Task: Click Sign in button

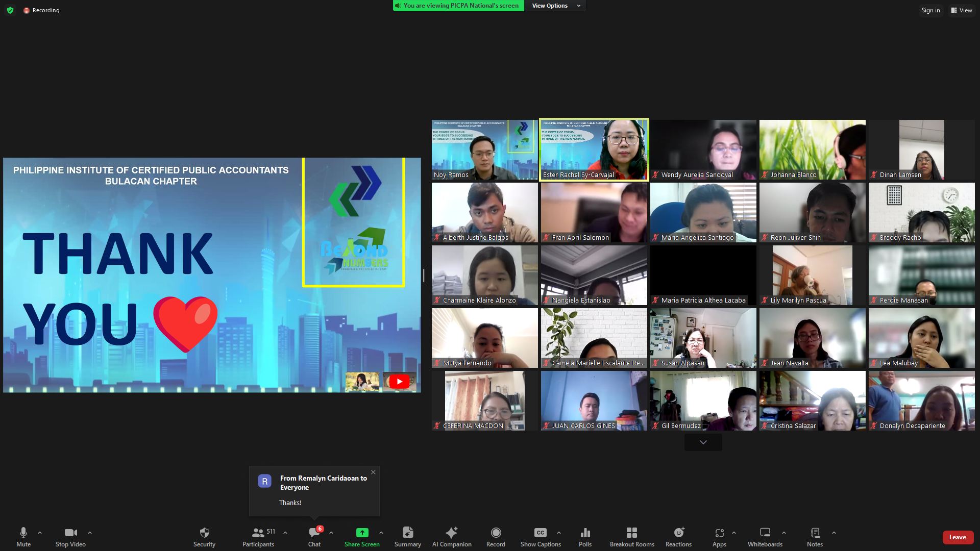Action: tap(930, 10)
